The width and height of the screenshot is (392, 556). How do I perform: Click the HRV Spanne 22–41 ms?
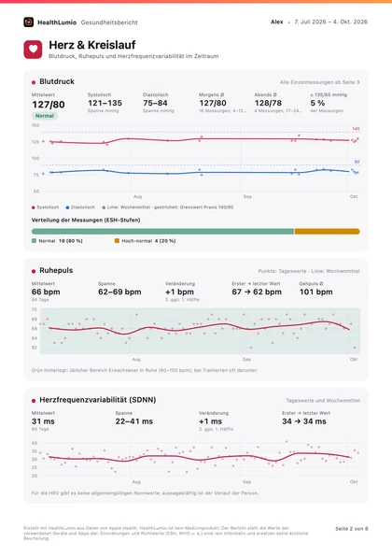point(134,421)
